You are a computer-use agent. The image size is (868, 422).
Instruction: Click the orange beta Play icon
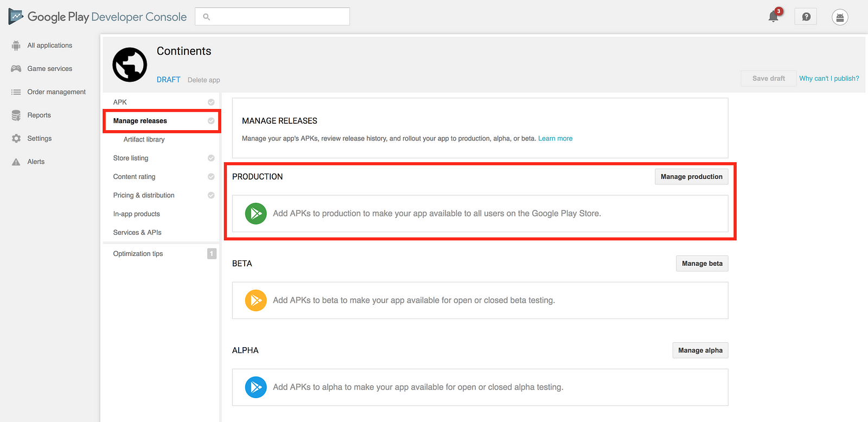(256, 300)
